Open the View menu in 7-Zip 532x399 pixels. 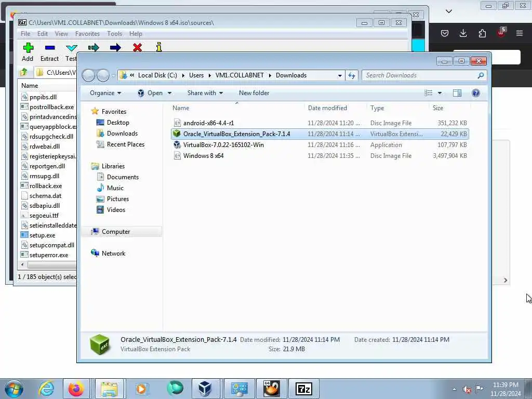[61, 34]
